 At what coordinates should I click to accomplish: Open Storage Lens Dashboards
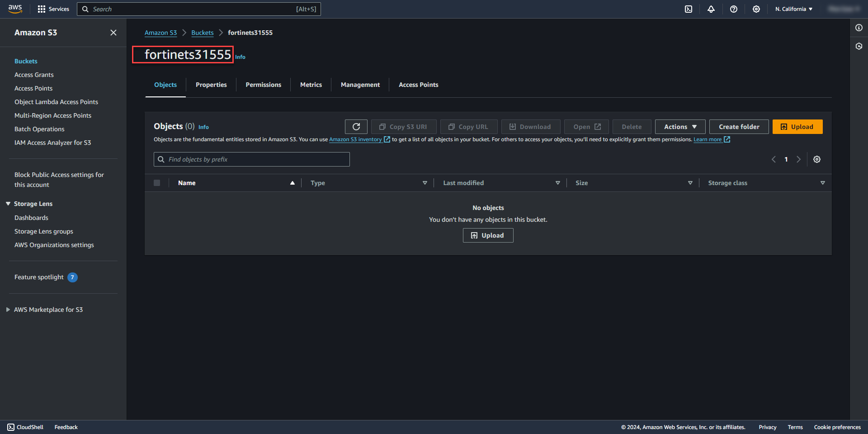[x=31, y=218]
